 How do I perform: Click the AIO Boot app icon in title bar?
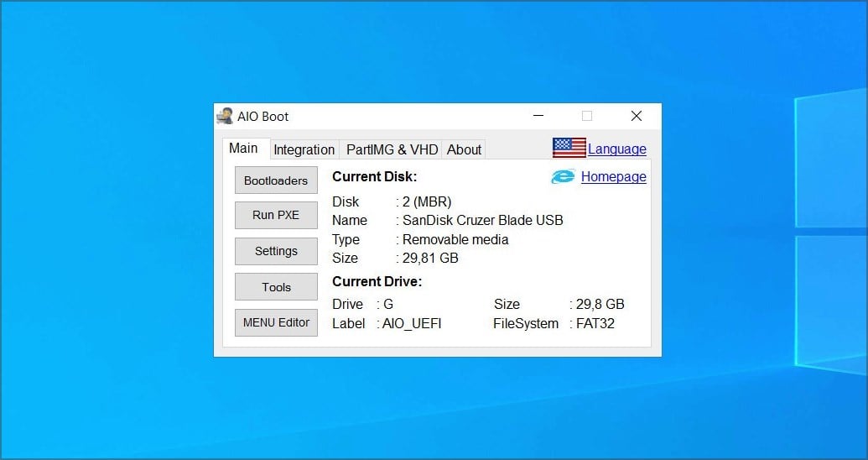click(x=225, y=117)
